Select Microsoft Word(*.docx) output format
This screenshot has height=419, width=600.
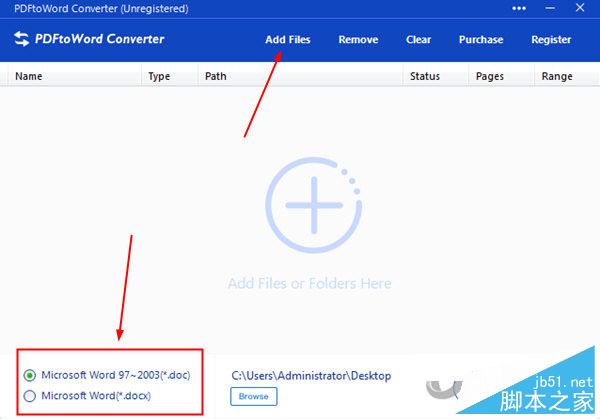[30, 396]
